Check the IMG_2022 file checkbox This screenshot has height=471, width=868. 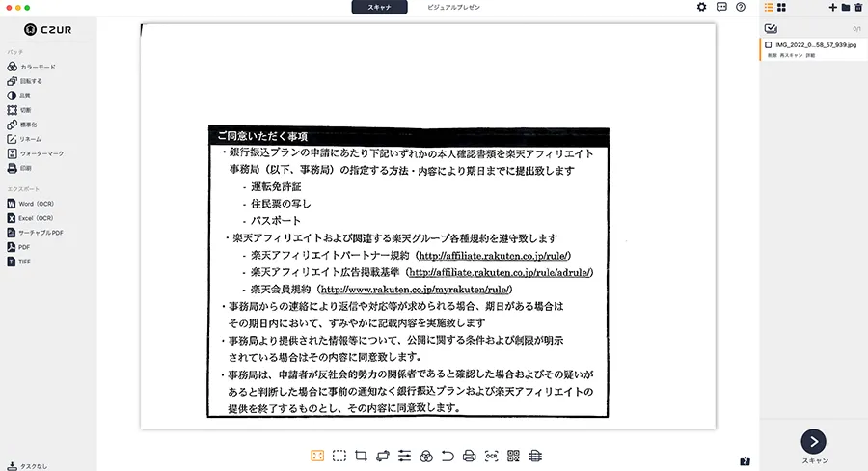pyautogui.click(x=769, y=45)
